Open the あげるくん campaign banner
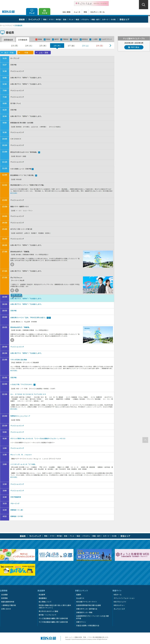This screenshot has width=150, height=644. (x=18, y=570)
